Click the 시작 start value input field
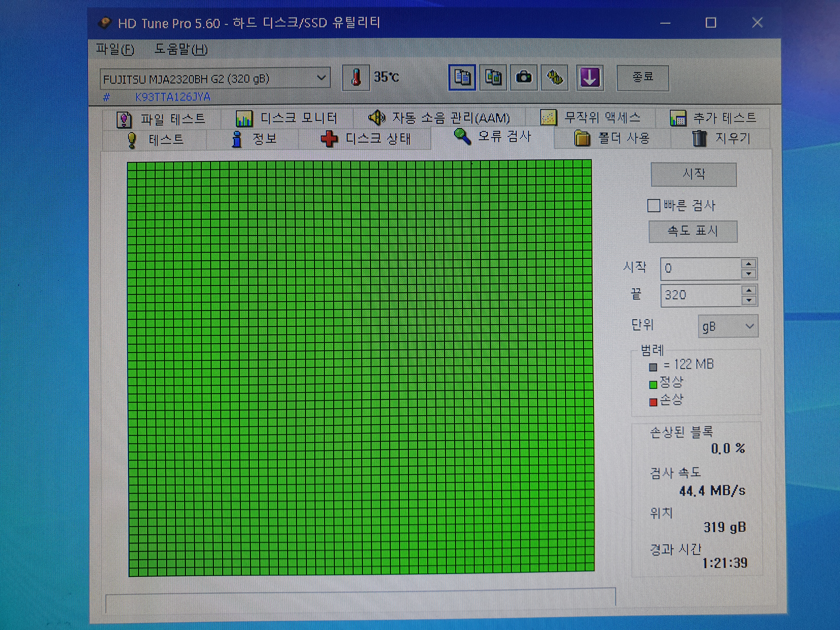 click(701, 269)
